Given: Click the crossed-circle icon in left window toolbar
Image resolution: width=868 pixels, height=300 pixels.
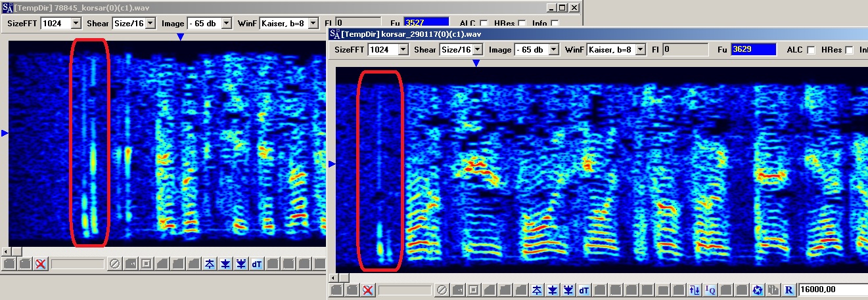Looking at the screenshot, I should click(x=114, y=264).
